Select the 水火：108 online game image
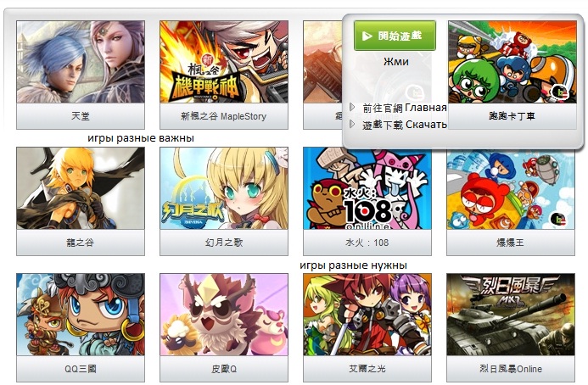Viewport: 588px width, 385px height. tap(367, 188)
